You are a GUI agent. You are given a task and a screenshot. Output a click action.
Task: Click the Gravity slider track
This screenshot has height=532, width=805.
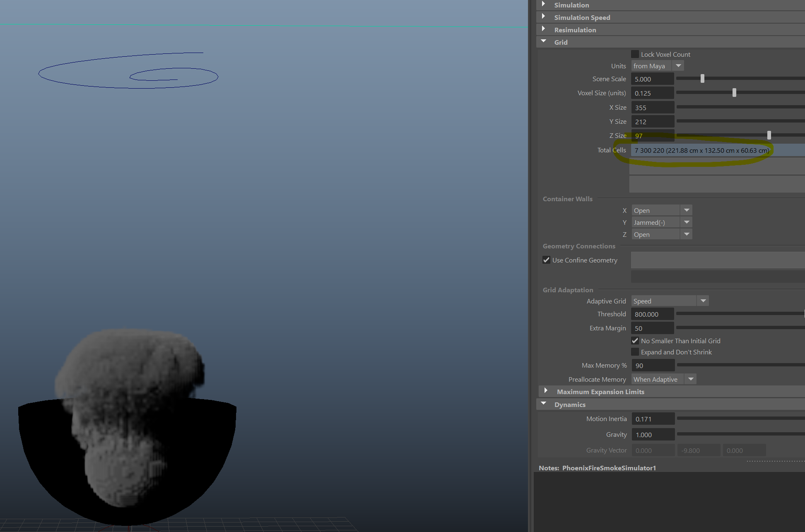pos(741,434)
